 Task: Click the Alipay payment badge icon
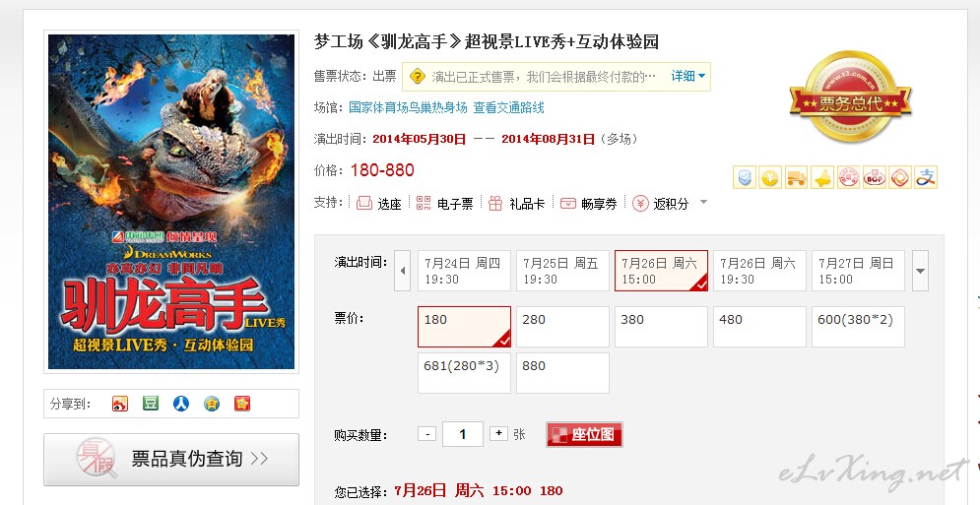pyautogui.click(x=926, y=177)
